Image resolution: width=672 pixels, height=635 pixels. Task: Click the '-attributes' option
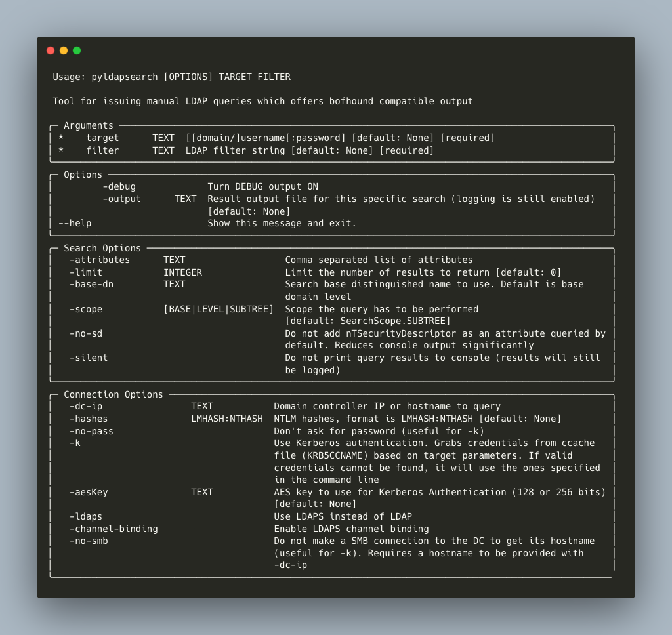click(x=100, y=260)
